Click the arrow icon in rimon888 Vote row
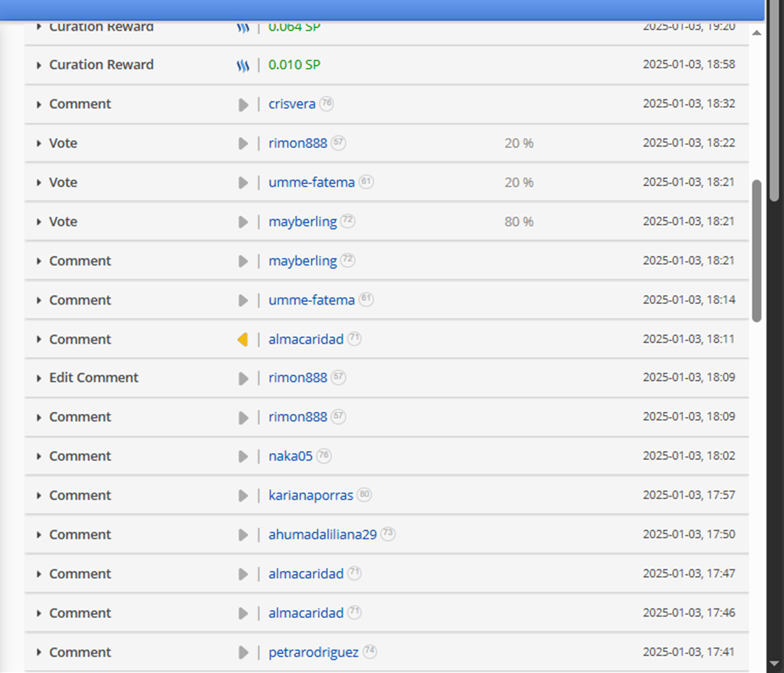The image size is (784, 673). (x=244, y=144)
